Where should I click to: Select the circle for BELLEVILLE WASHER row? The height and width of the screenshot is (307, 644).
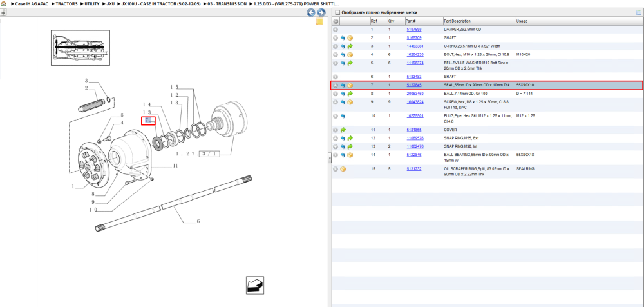tap(336, 63)
